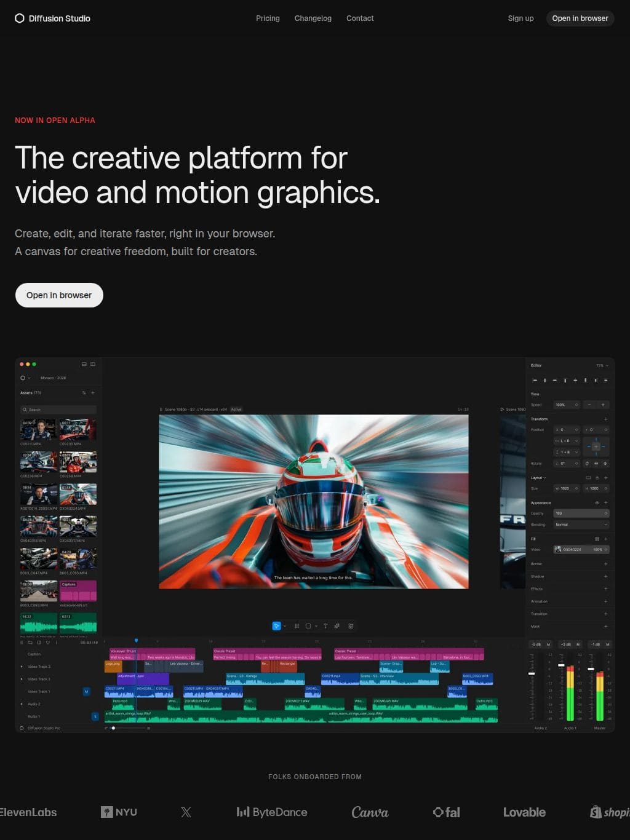Increase speed with the plus button
Image resolution: width=630 pixels, height=840 pixels.
(603, 405)
